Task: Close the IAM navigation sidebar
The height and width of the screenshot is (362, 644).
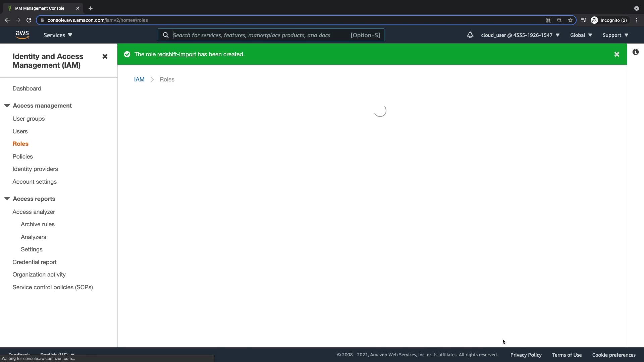Action: click(105, 56)
